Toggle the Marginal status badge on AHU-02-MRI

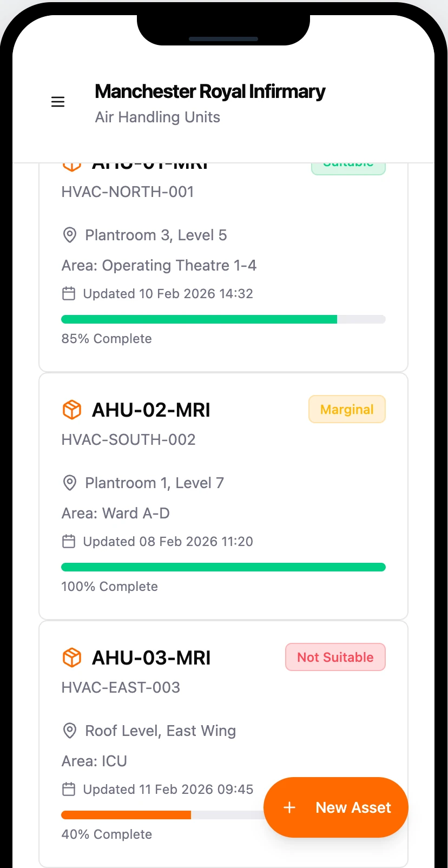point(347,409)
